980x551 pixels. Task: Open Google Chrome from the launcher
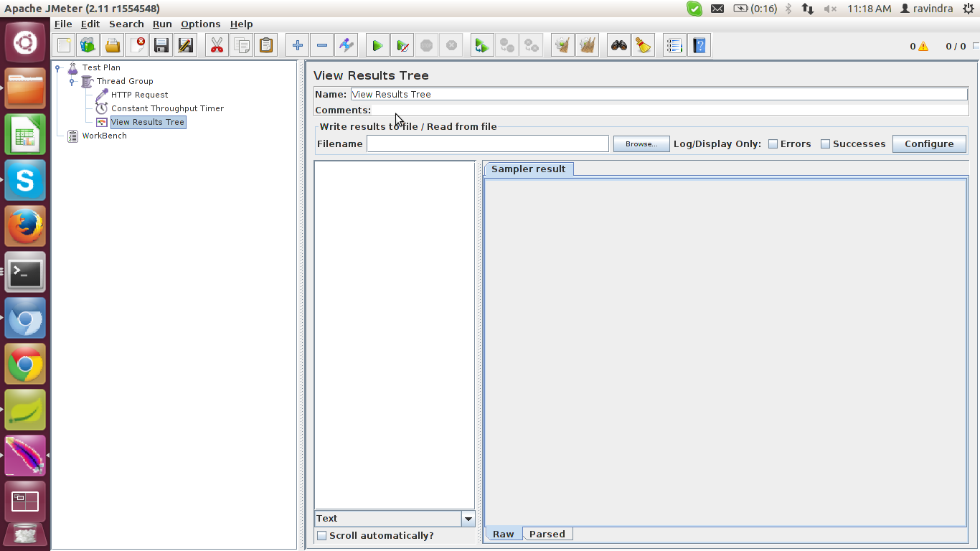coord(25,364)
